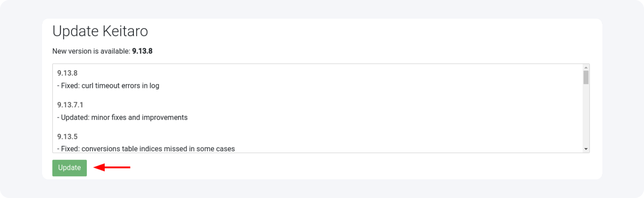Viewport: 644px width, 198px height.
Task: Click the red arrow pointing at Update
Action: [x=112, y=167]
